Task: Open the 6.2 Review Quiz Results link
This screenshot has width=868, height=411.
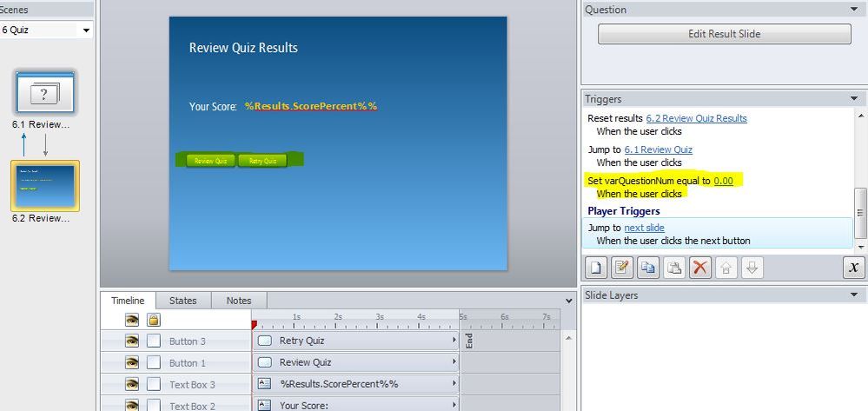Action: click(x=696, y=118)
